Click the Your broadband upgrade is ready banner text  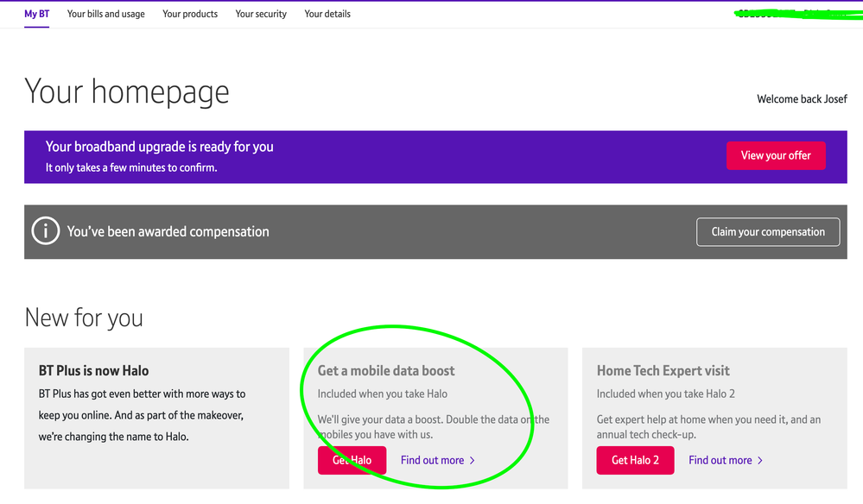click(x=160, y=147)
